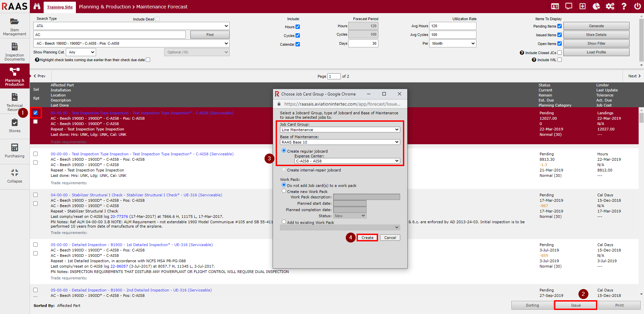Open the Per Month utilization dropdown
This screenshot has width=644, height=314.
pos(453,43)
